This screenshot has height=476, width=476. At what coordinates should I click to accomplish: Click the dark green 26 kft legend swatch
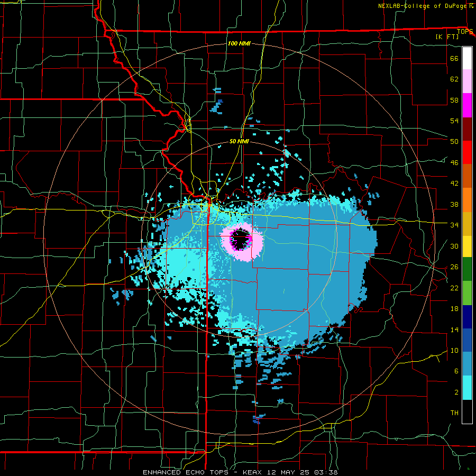pyautogui.click(x=467, y=269)
